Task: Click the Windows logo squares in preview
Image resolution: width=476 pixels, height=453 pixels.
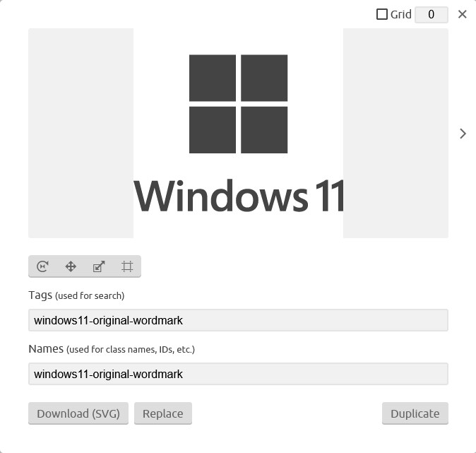Action: [x=238, y=104]
